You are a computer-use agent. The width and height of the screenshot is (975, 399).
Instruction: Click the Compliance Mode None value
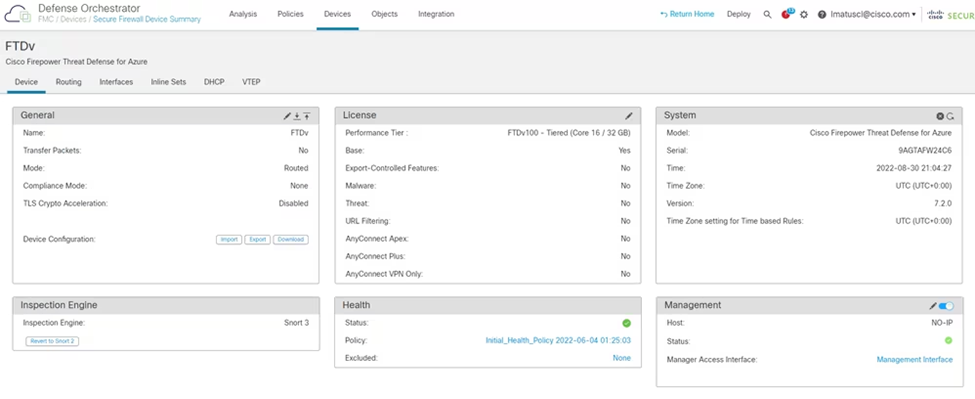[x=299, y=186]
